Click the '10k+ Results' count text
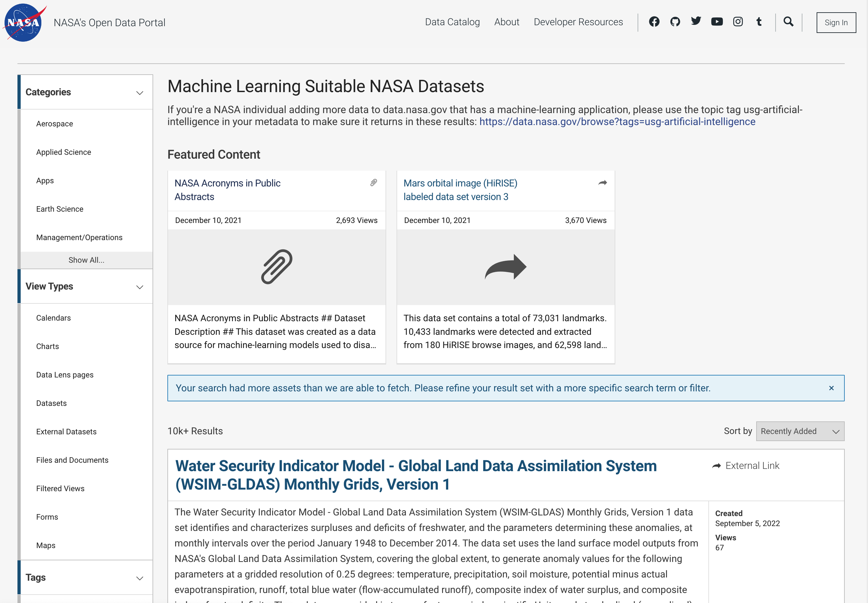This screenshot has height=603, width=868. point(195,431)
